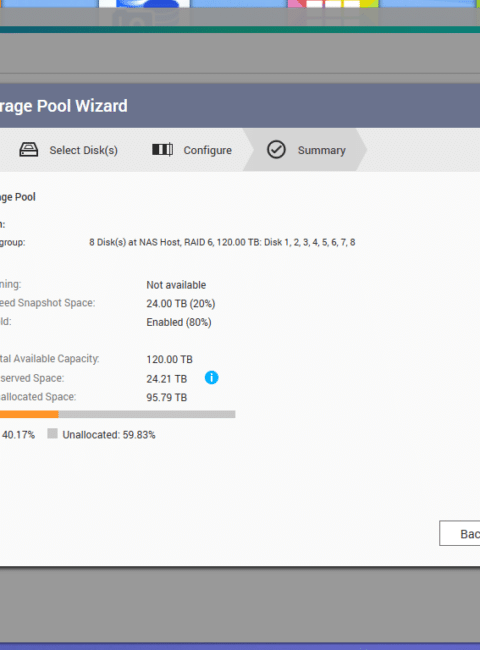Click the RAID 6 disk group description text
The width and height of the screenshot is (480, 650).
[x=222, y=243]
